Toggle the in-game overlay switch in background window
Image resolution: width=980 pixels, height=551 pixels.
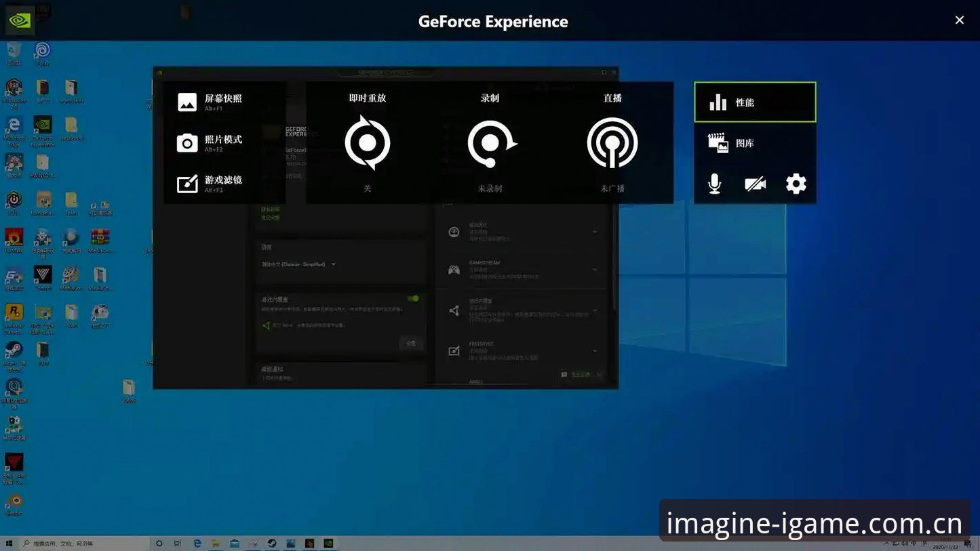(x=413, y=298)
